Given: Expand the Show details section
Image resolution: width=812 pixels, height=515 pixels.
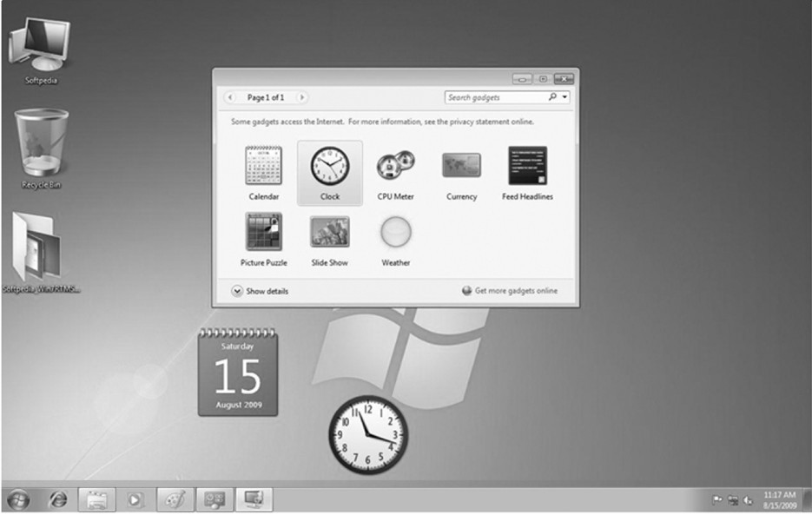Looking at the screenshot, I should pos(260,291).
